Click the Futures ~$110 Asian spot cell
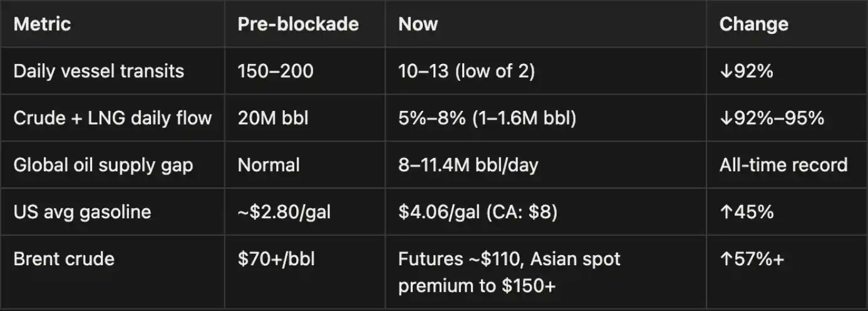Image resolution: width=868 pixels, height=311 pixels. [x=509, y=272]
